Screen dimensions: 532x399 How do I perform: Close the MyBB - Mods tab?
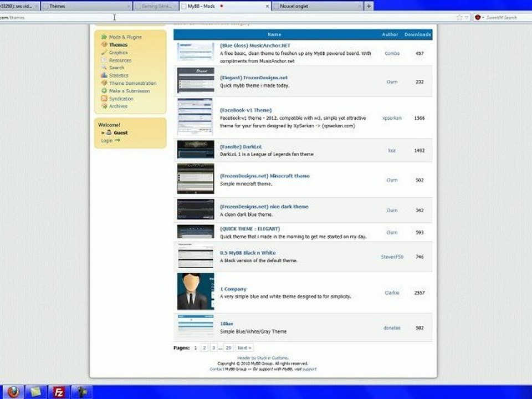point(267,6)
